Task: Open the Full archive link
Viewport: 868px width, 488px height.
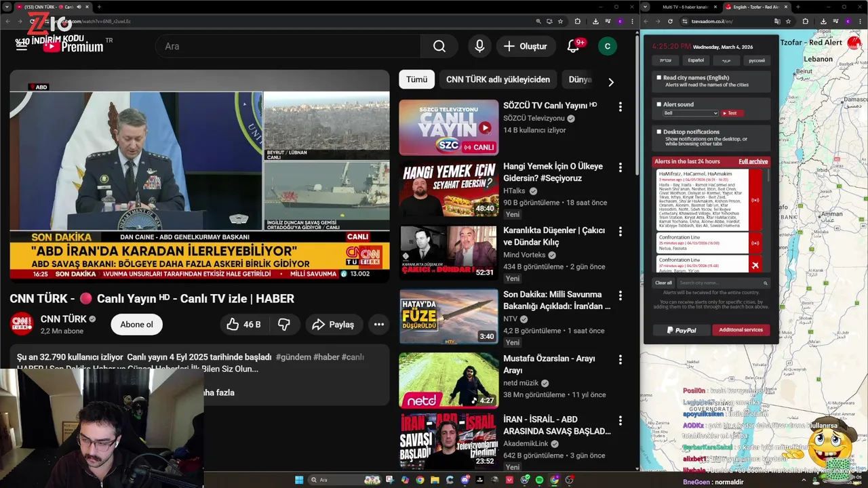Action: [753, 161]
